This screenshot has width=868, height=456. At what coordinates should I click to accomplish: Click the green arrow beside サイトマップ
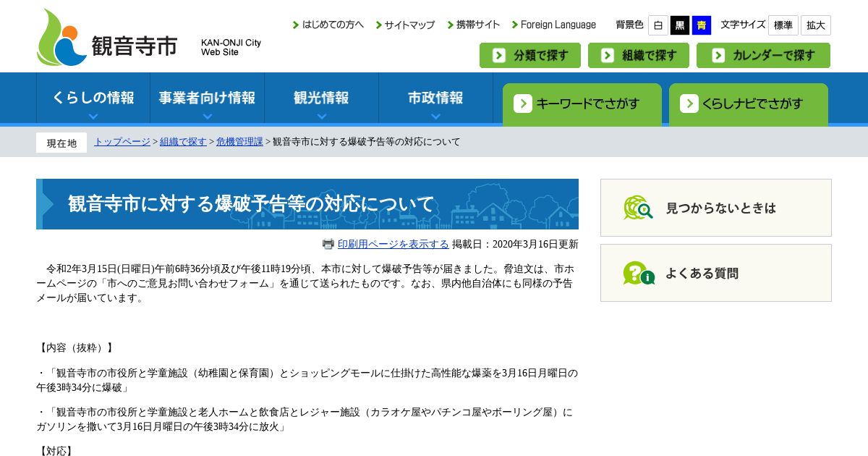pos(378,25)
